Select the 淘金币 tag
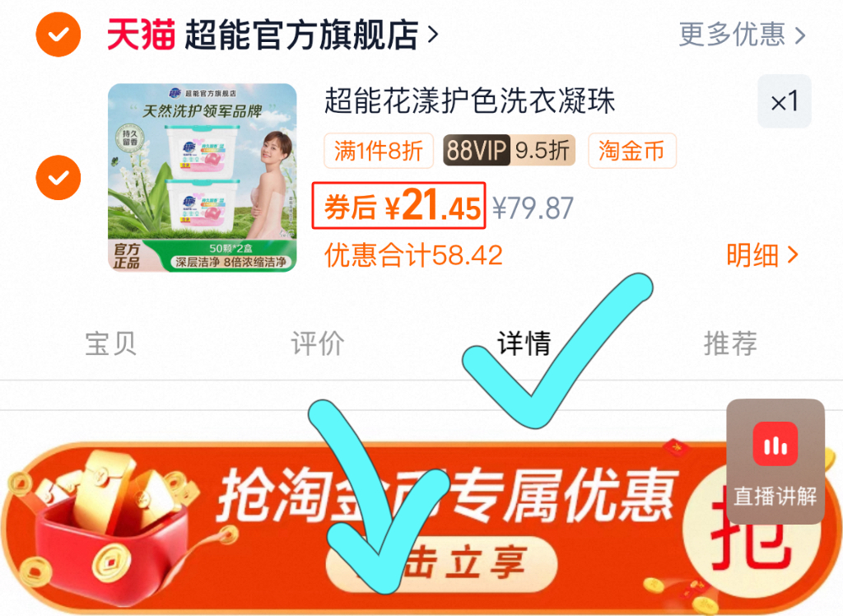Image resolution: width=843 pixels, height=616 pixels. pos(631,151)
